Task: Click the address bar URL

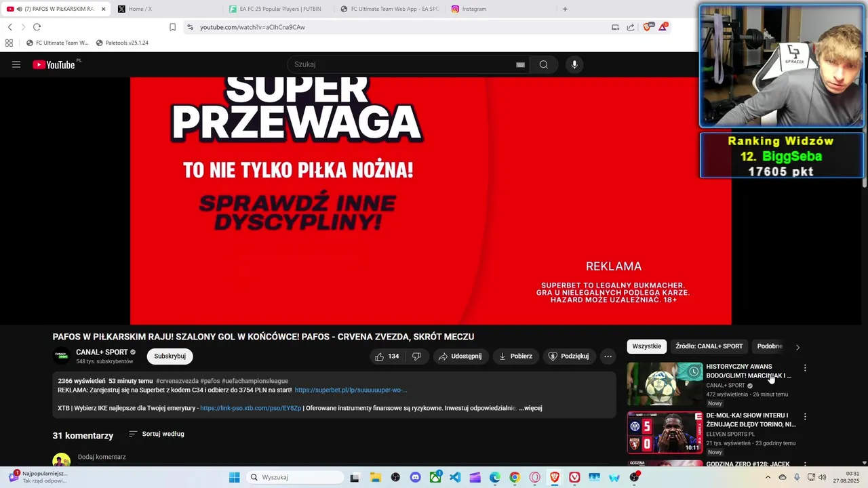Action: (x=252, y=27)
